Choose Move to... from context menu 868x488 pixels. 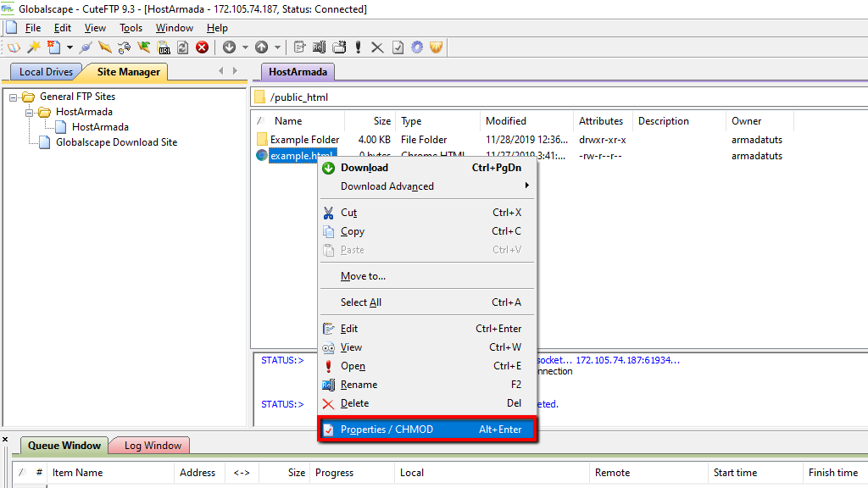(x=426, y=276)
